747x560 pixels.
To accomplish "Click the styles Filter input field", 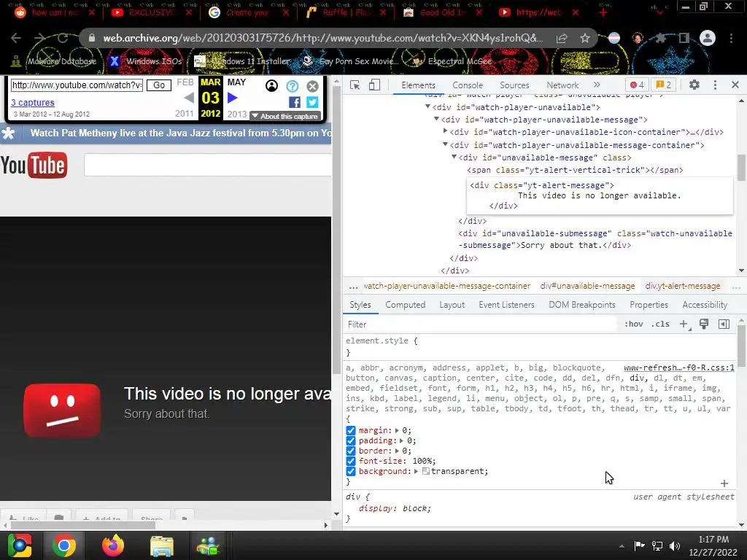I will [480, 324].
